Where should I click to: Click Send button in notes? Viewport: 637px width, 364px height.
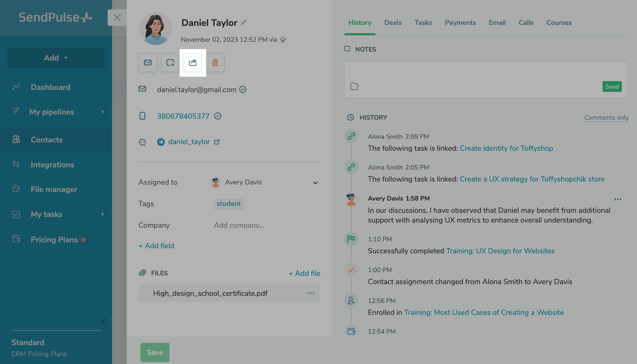[x=612, y=87]
